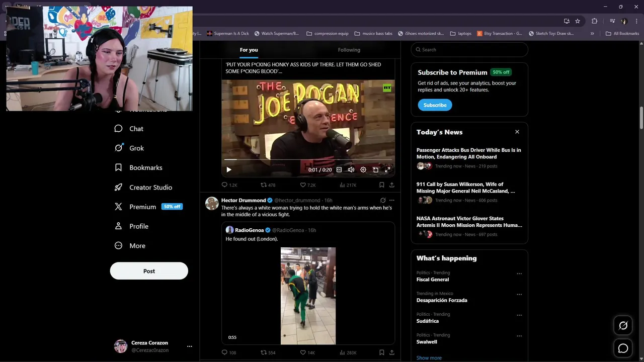Reply to Hector Drummond post with 108 replies

click(229, 352)
